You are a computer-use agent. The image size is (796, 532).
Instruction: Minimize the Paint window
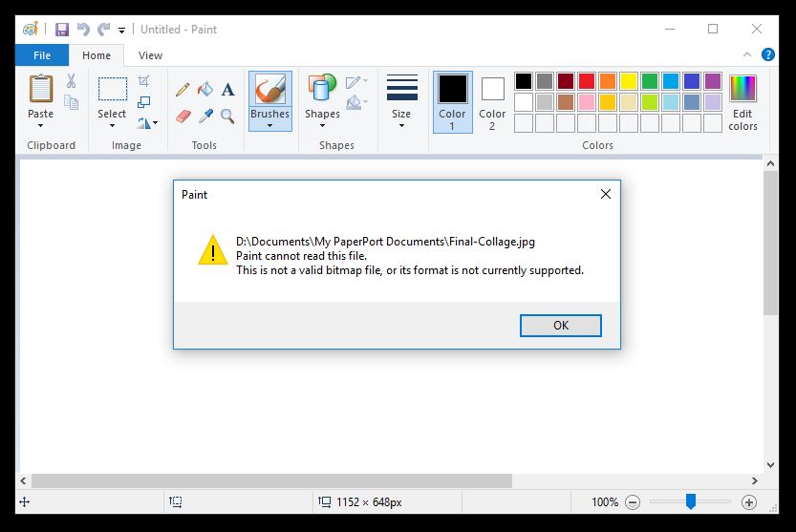(670, 29)
